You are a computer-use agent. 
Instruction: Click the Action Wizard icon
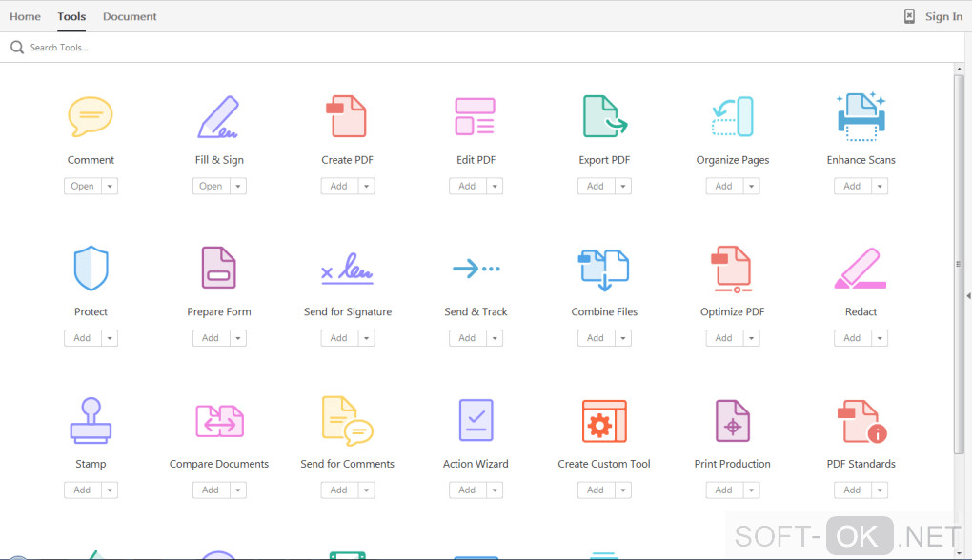(476, 420)
